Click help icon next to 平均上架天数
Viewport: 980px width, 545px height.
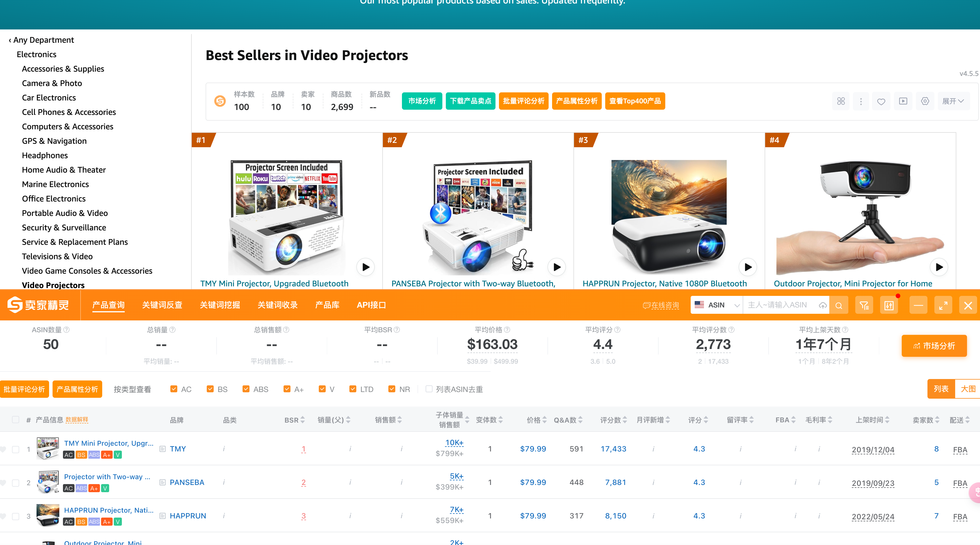point(845,330)
